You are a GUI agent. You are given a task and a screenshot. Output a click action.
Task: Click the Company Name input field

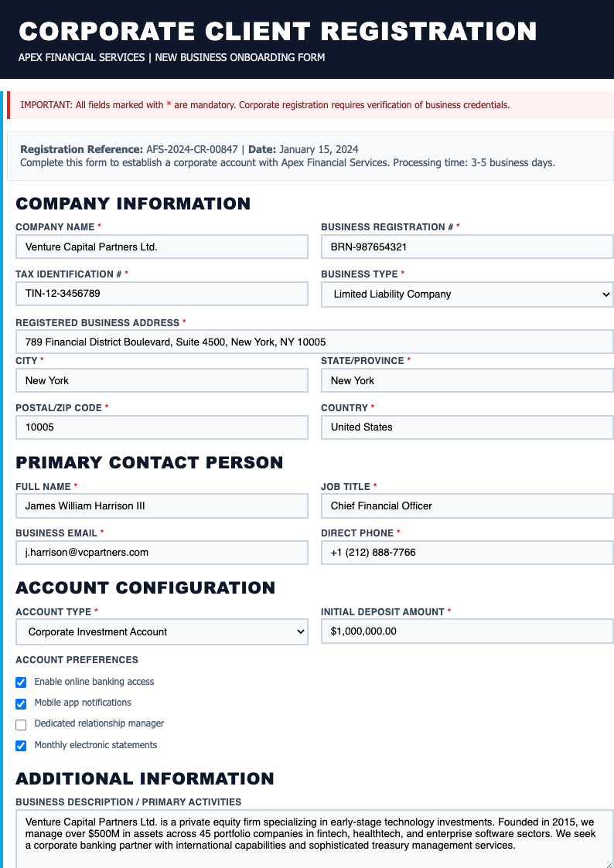tap(162, 247)
